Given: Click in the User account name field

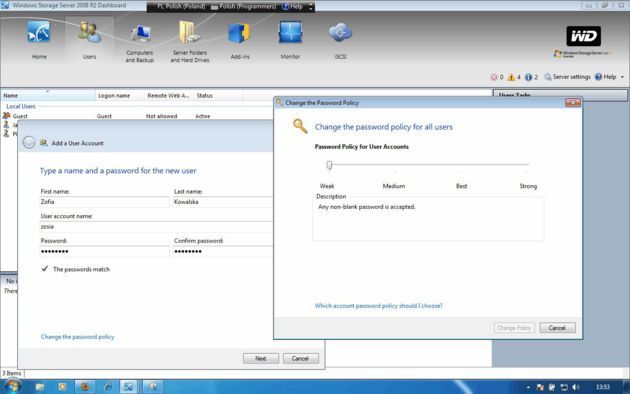Looking at the screenshot, I should pos(156,227).
